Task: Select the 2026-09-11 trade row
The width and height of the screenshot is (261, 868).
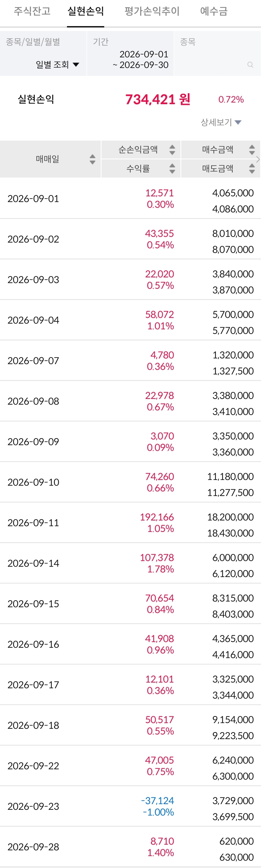Action: click(131, 523)
